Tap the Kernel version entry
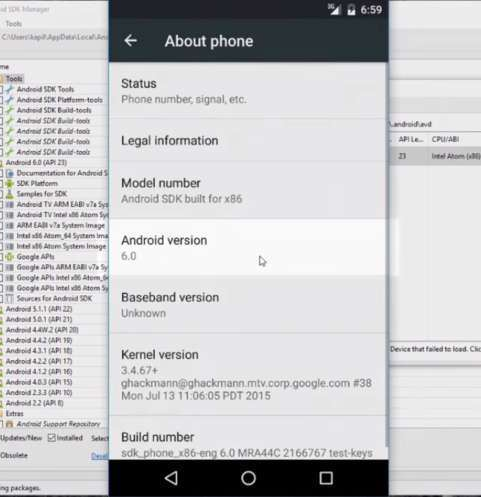 (x=247, y=375)
